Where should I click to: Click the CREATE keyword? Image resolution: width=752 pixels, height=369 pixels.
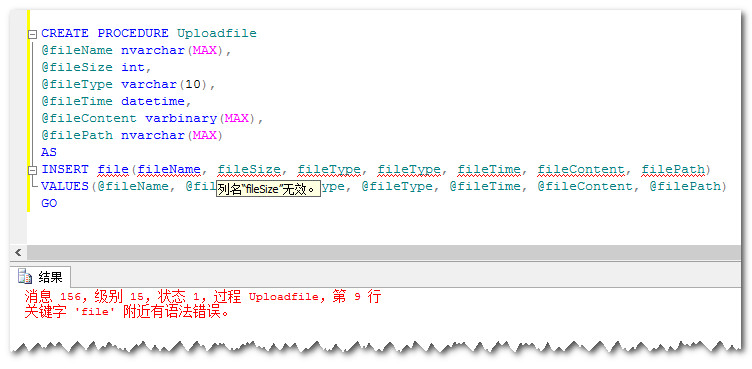65,34
